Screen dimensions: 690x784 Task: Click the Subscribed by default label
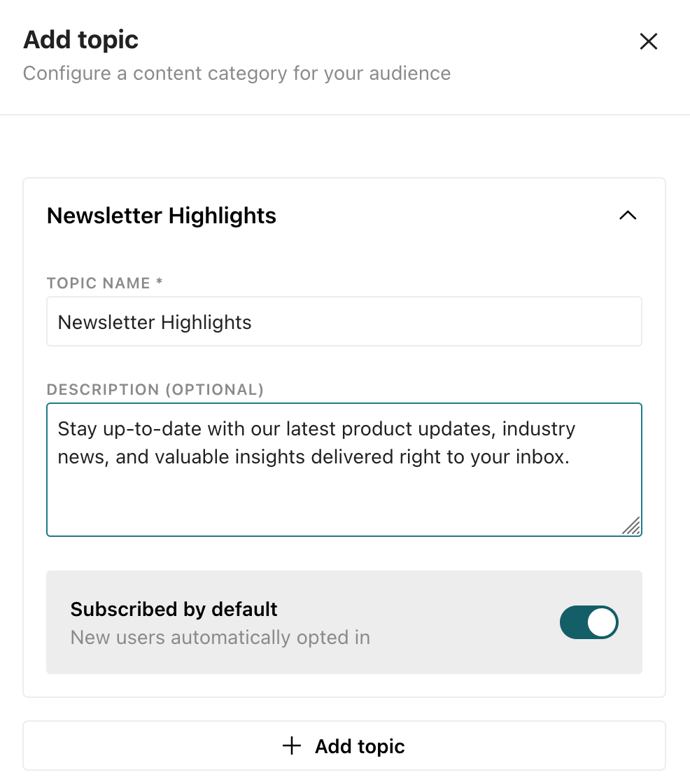coord(174,610)
